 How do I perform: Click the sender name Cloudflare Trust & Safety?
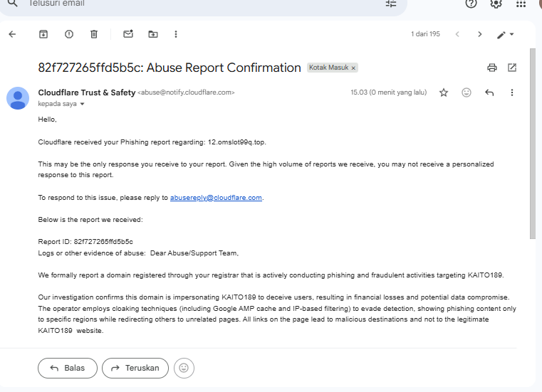pos(87,92)
